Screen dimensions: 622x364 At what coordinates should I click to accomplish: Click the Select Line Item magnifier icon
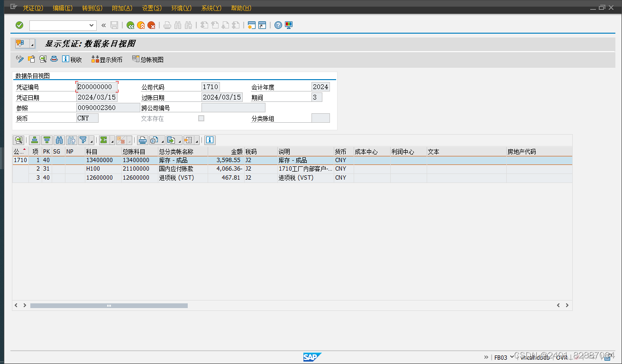pyautogui.click(x=43, y=59)
